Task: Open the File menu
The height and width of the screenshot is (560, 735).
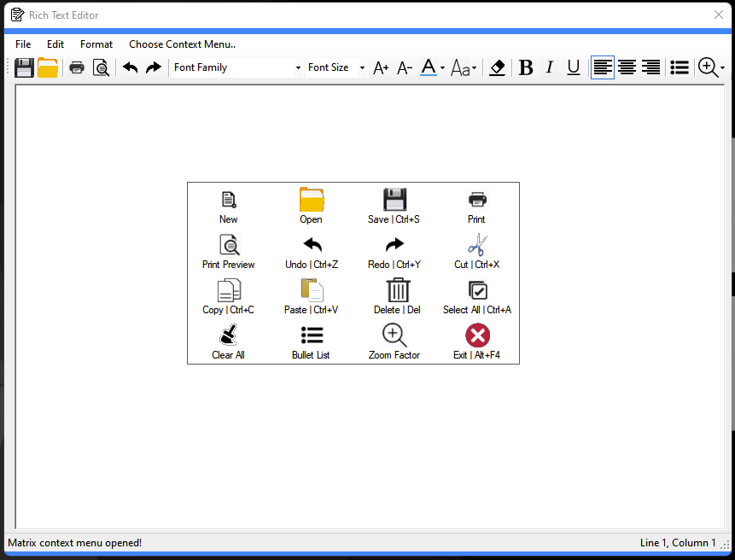Action: click(23, 44)
